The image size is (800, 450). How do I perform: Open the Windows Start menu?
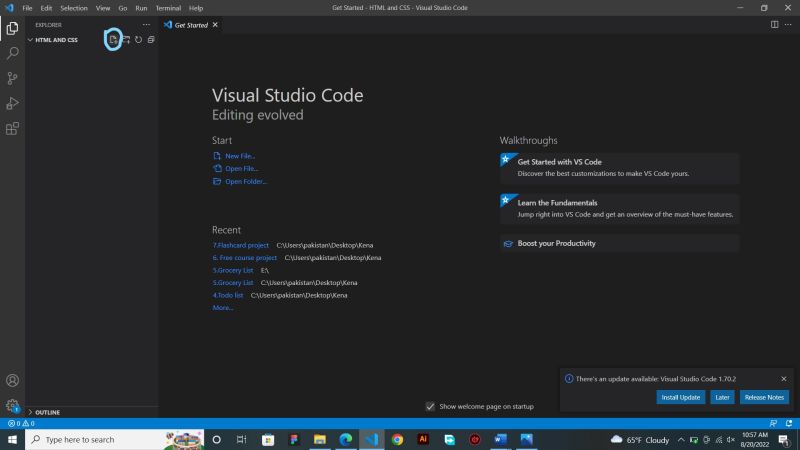[x=12, y=439]
